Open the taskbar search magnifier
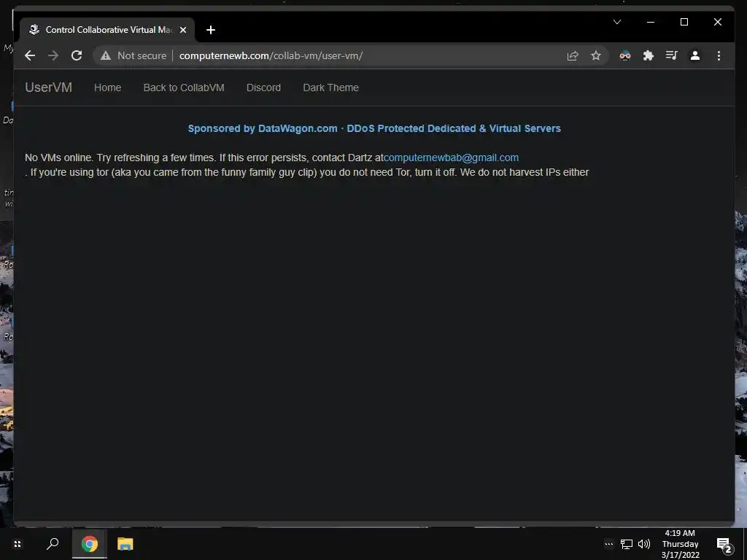The height and width of the screenshot is (560, 747). click(x=53, y=544)
